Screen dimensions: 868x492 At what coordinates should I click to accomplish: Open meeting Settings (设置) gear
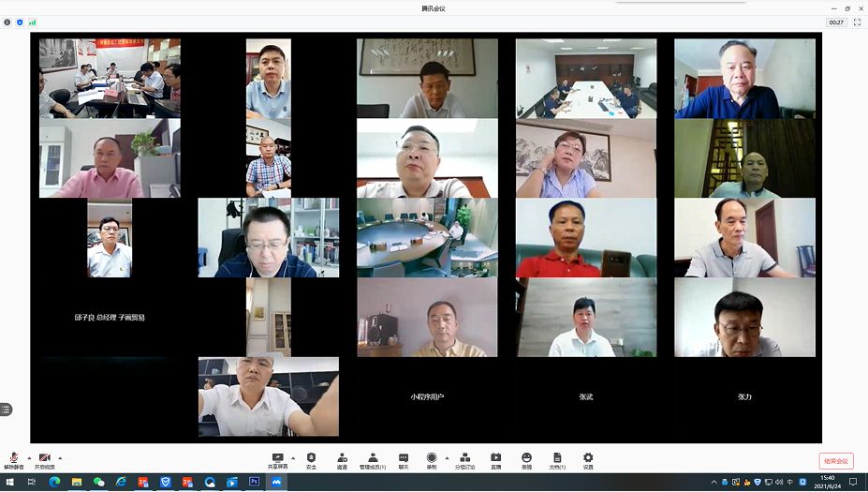[588, 460]
